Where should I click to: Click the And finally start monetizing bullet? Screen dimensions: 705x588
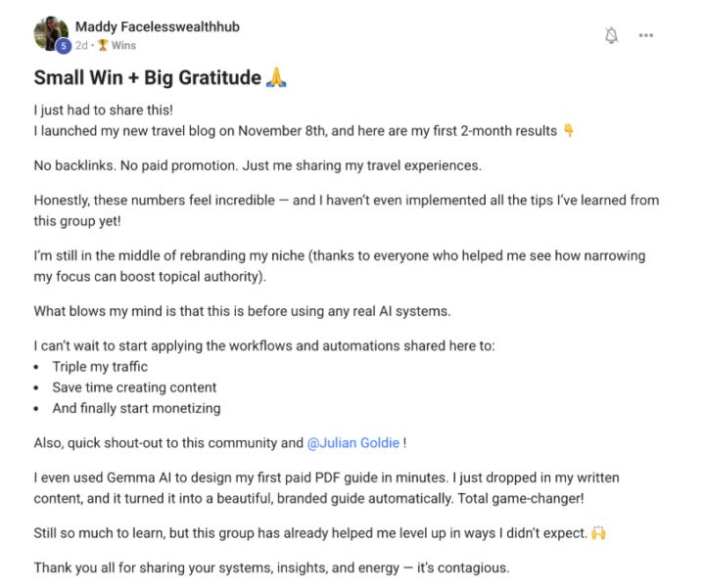point(136,408)
